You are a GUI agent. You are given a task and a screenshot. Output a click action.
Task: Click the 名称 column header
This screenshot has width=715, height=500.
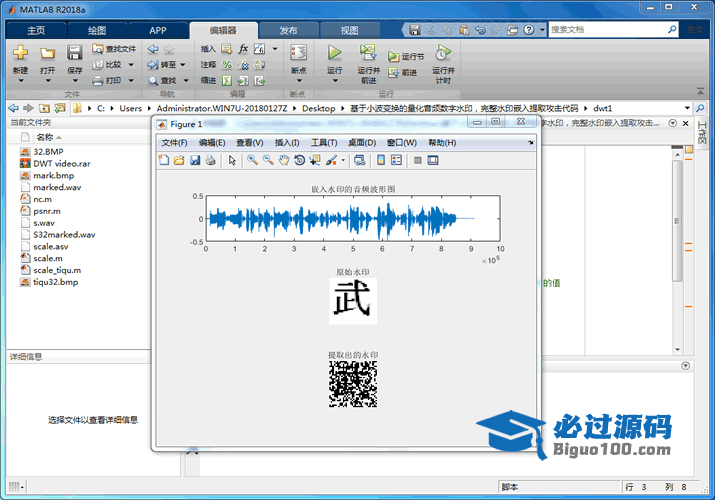pyautogui.click(x=45, y=137)
